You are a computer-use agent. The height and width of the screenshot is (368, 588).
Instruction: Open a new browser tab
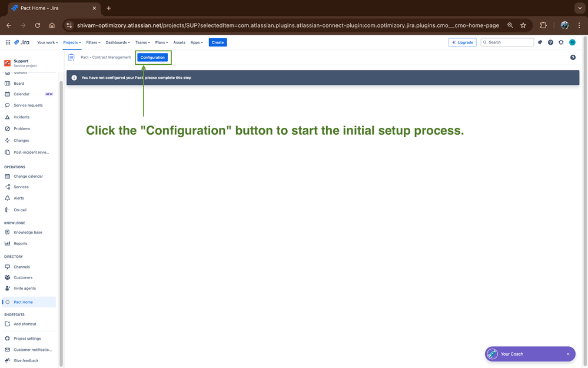point(109,8)
